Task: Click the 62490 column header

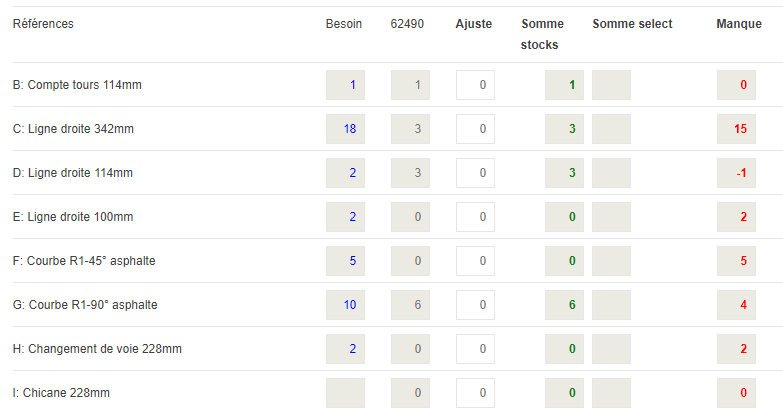Action: 407,24
